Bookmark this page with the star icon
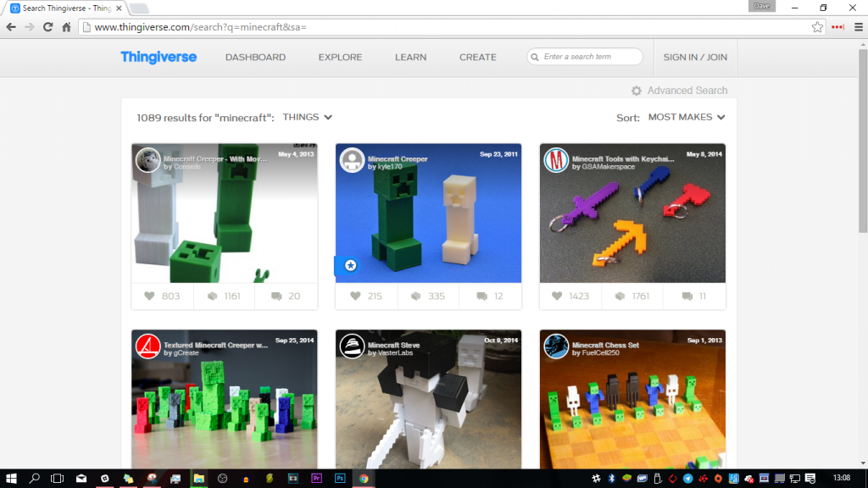The width and height of the screenshot is (868, 488). point(817,27)
